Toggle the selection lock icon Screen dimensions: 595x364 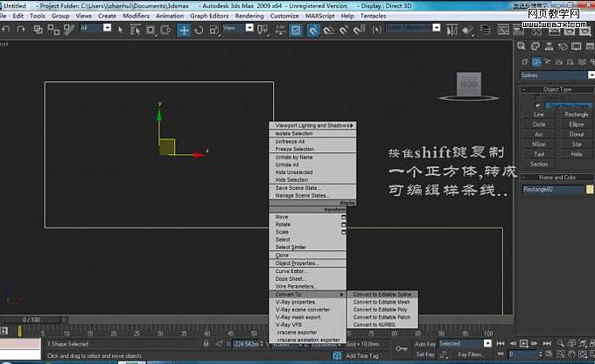coord(206,344)
